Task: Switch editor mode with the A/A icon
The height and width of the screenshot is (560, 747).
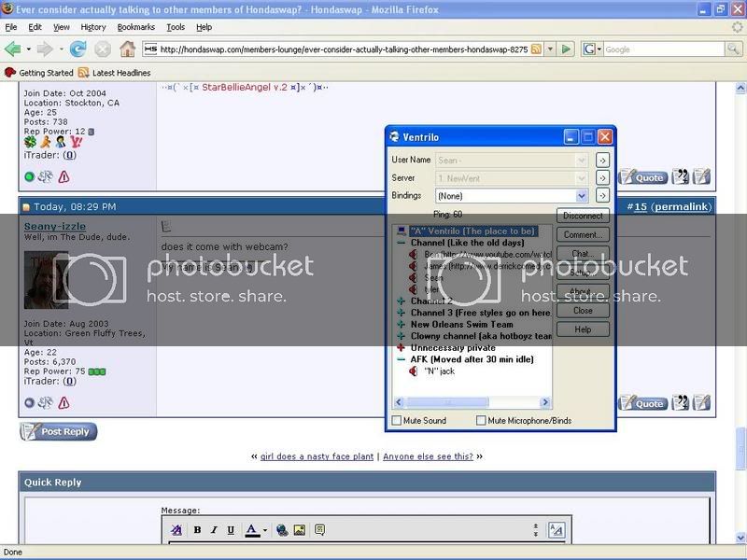Action: (x=557, y=530)
